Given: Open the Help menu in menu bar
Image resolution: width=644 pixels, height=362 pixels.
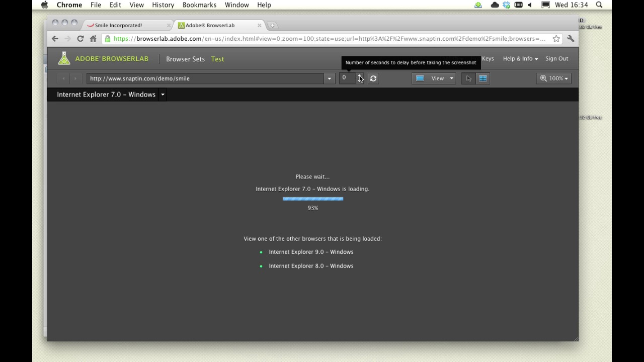Looking at the screenshot, I should pos(264,5).
